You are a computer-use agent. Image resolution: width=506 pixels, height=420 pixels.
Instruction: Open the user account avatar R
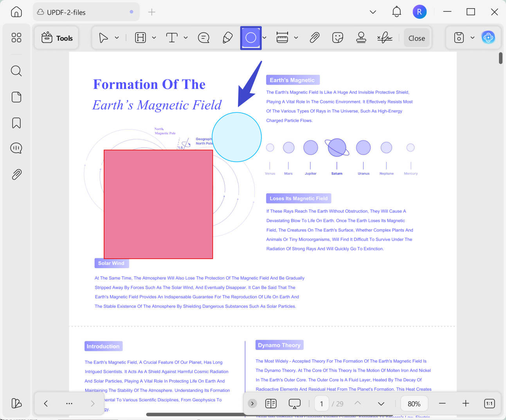[x=420, y=12]
